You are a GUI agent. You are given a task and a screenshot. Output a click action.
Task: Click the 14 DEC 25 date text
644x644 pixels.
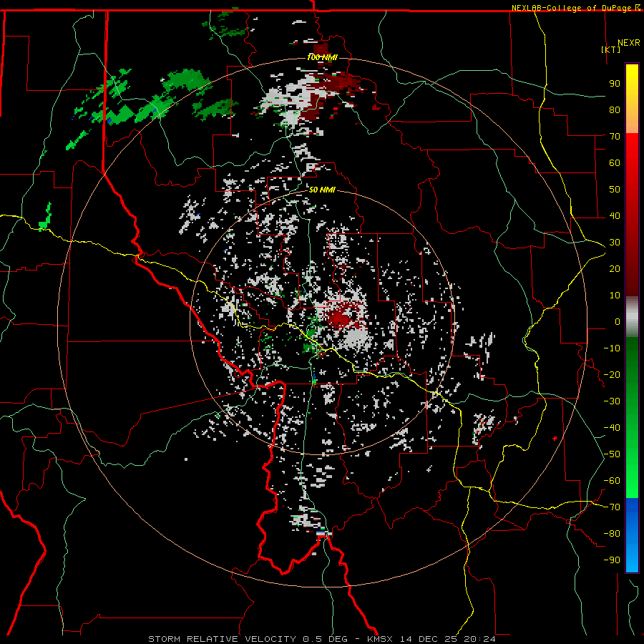[429, 639]
